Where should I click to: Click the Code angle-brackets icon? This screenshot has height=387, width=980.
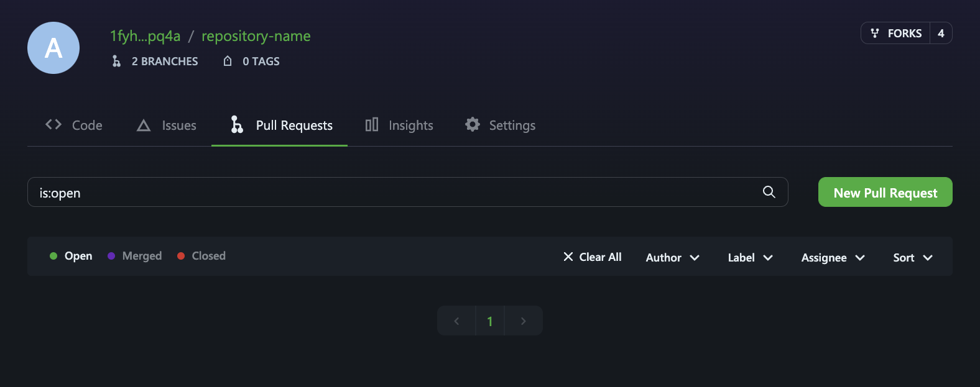point(53,124)
